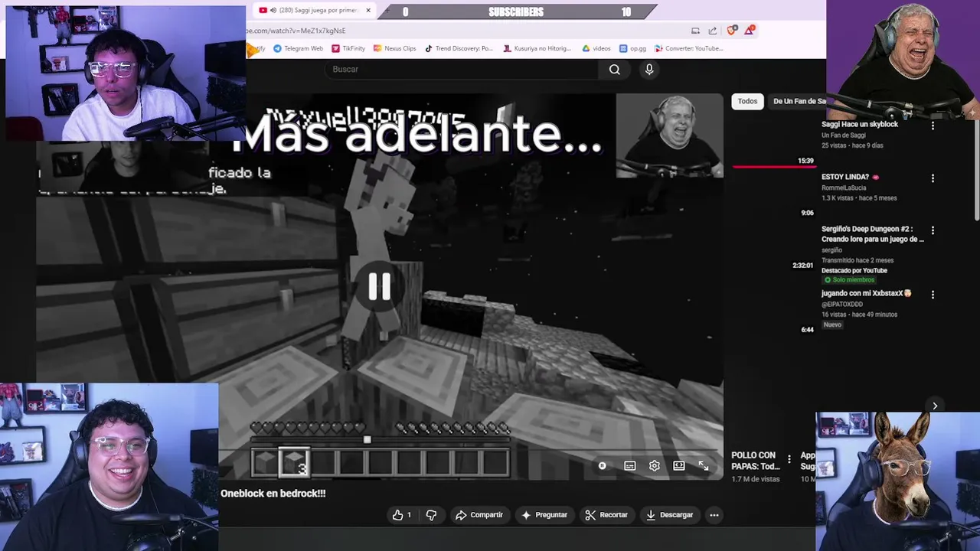
Task: Open the Kusuriya no Hitorigoto bookmark
Action: click(537, 48)
